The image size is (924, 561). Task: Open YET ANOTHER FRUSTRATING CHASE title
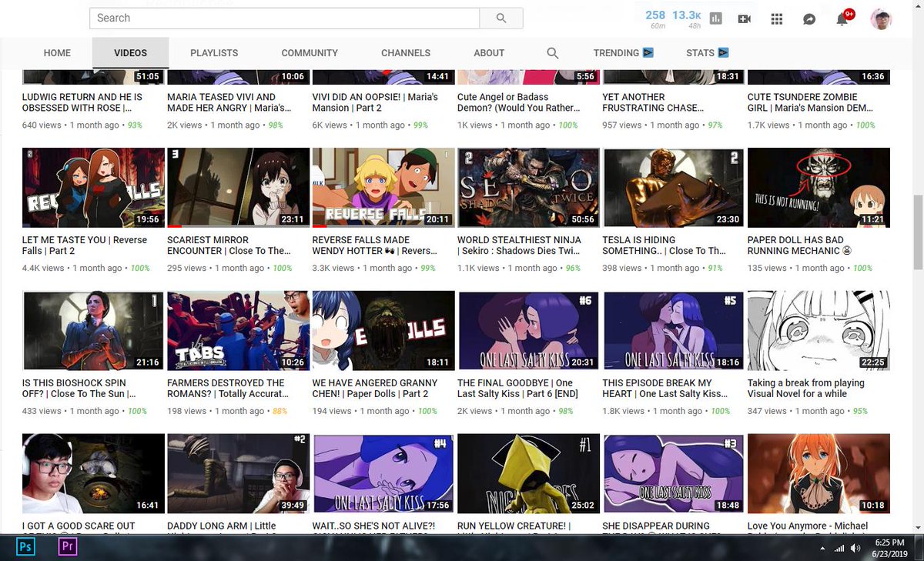tap(653, 102)
